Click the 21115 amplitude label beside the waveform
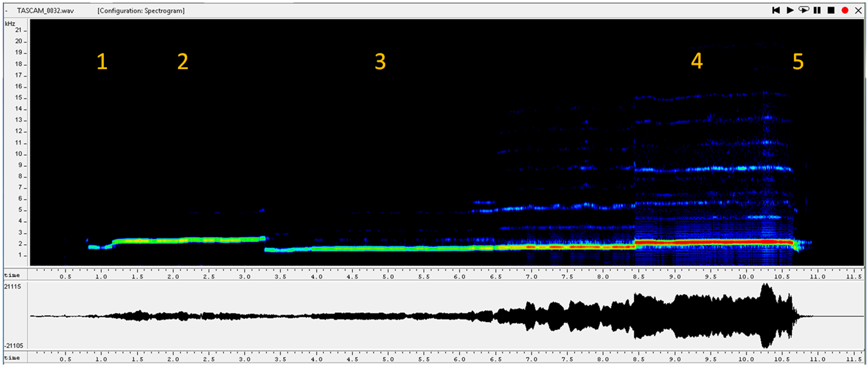This screenshot has width=868, height=366. [12, 286]
